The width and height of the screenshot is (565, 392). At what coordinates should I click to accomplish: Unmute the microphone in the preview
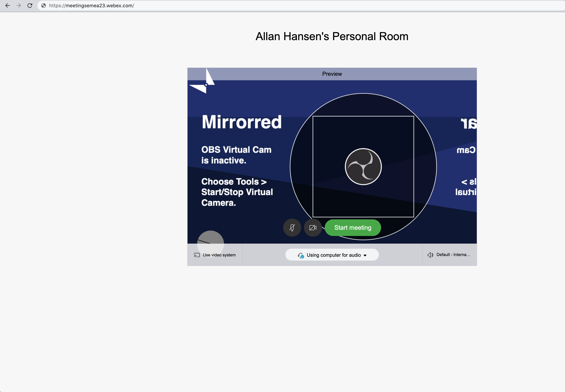coord(292,228)
